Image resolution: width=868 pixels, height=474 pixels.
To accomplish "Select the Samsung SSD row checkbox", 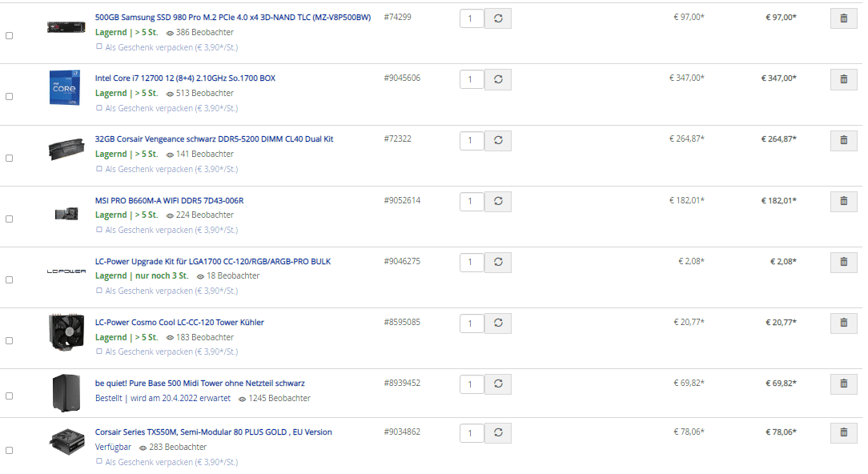I will (9, 35).
